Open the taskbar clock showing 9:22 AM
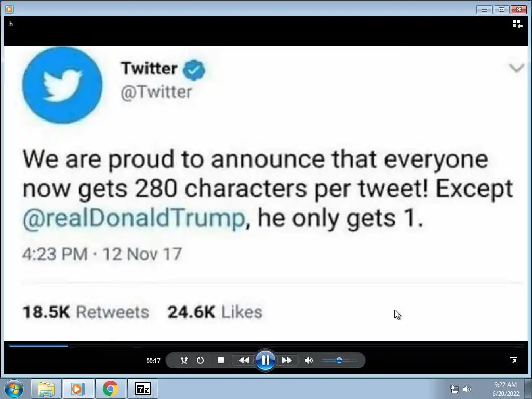The image size is (532, 399). point(505,389)
